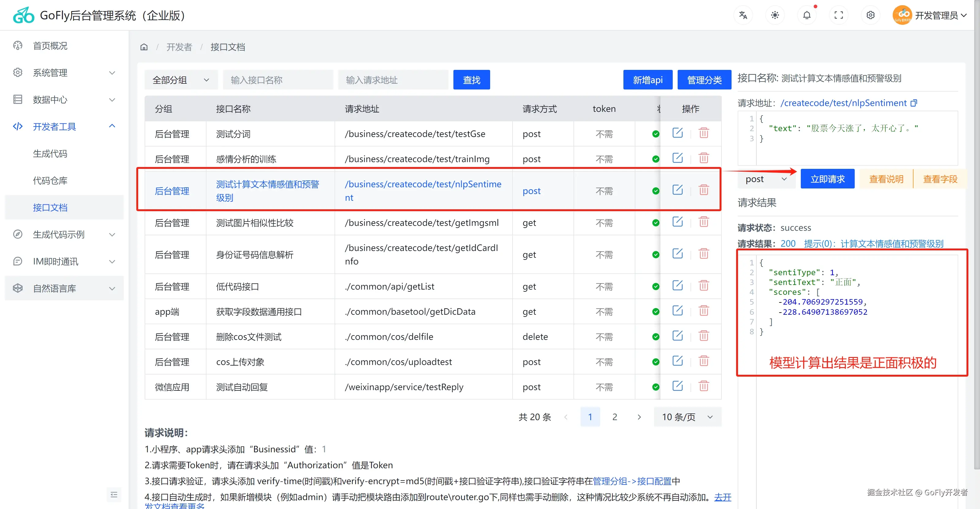Image resolution: width=980 pixels, height=509 pixels.
Task: Click the 新增api button
Action: point(648,80)
